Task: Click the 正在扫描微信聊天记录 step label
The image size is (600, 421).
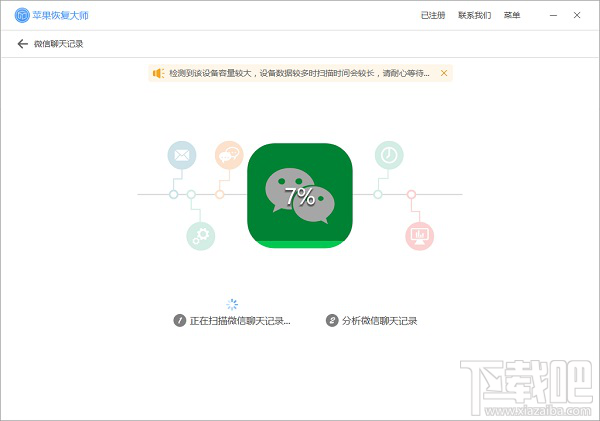Action: [240, 321]
